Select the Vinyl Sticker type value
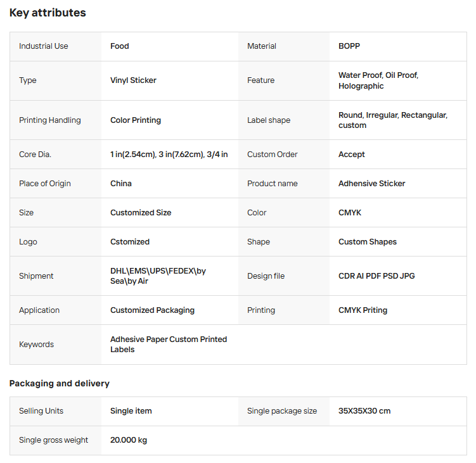 click(x=133, y=80)
